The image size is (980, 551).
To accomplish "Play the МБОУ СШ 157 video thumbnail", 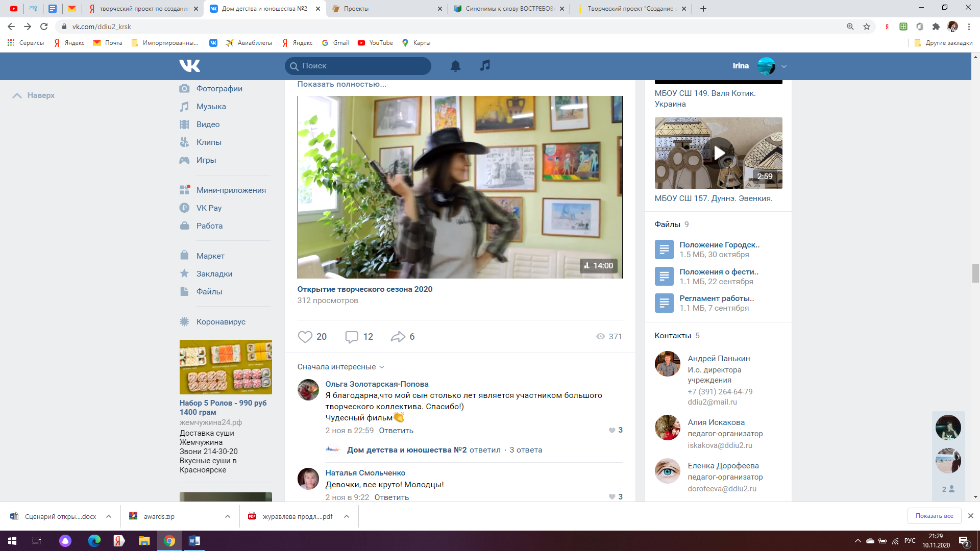I will 718,153.
